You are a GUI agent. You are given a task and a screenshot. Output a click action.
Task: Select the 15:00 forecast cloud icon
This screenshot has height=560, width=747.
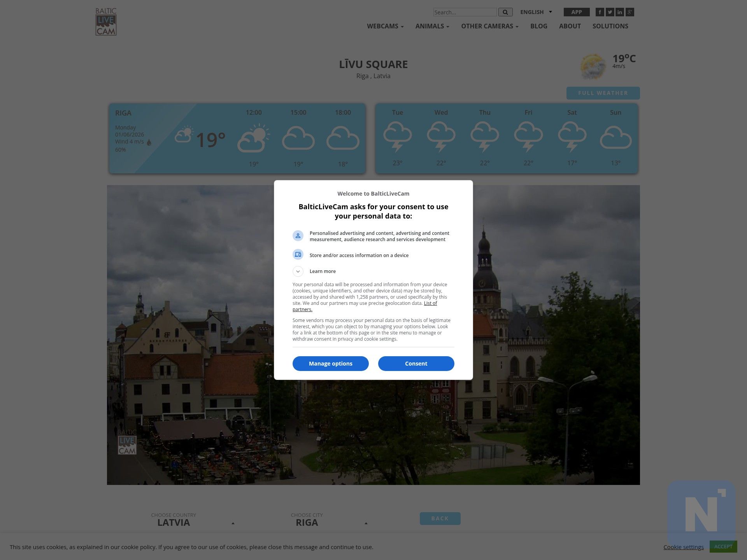298,138
